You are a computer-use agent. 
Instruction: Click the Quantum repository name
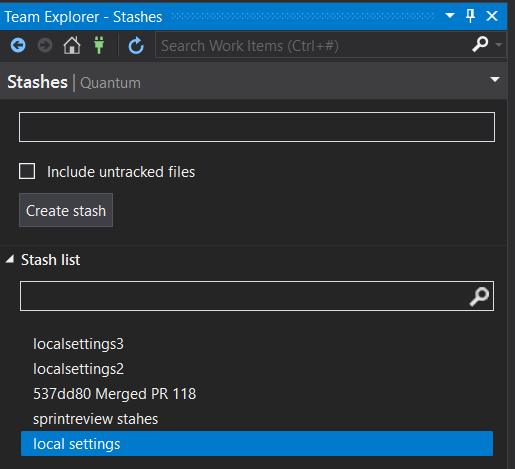point(111,83)
